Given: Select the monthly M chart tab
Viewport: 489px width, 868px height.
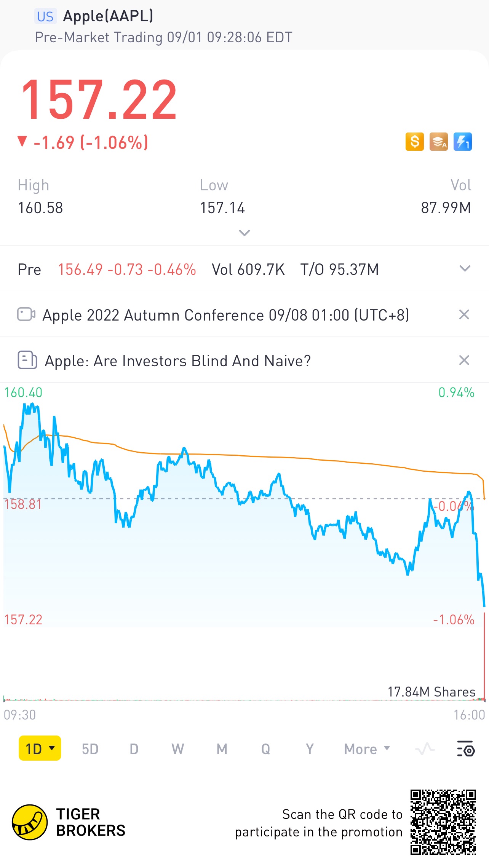Looking at the screenshot, I should pyautogui.click(x=222, y=749).
